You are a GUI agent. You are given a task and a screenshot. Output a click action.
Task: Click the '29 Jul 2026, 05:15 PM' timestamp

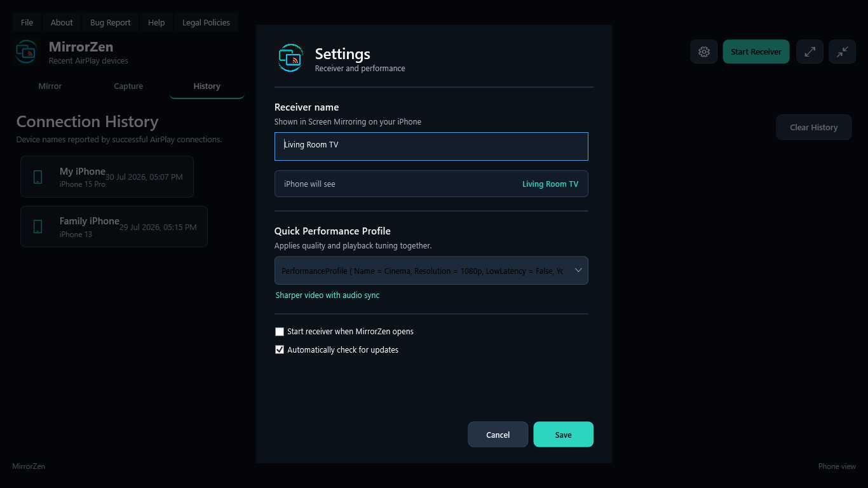click(x=158, y=227)
